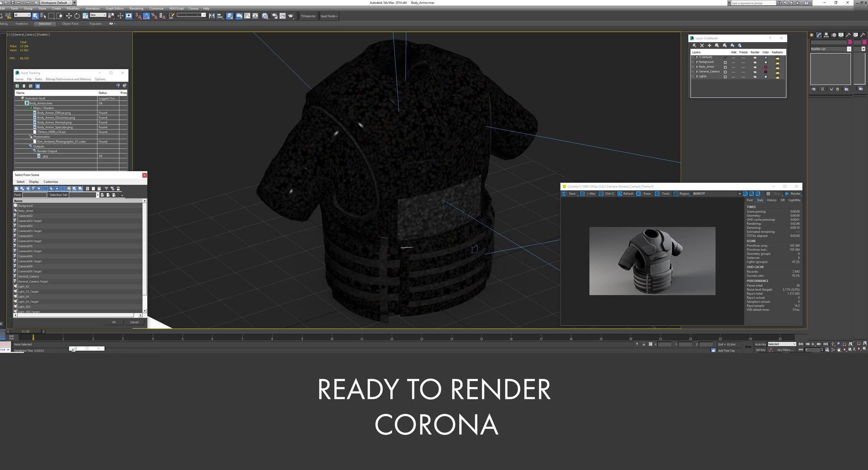868x470 pixels.
Task: Open the Modify command panel tab
Action: 819,35
